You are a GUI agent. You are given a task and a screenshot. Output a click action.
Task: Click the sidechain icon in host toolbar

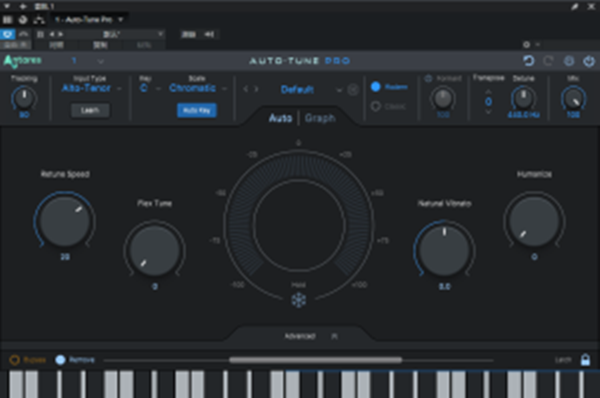click(209, 34)
